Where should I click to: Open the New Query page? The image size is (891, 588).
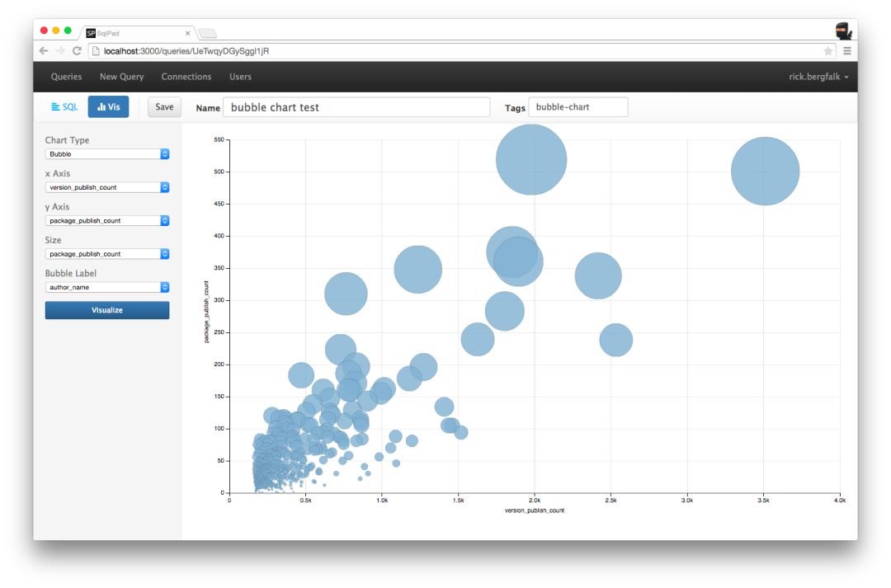[x=121, y=77]
